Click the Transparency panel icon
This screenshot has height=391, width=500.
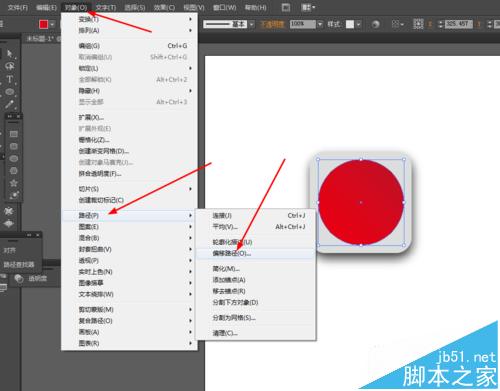tap(19, 278)
